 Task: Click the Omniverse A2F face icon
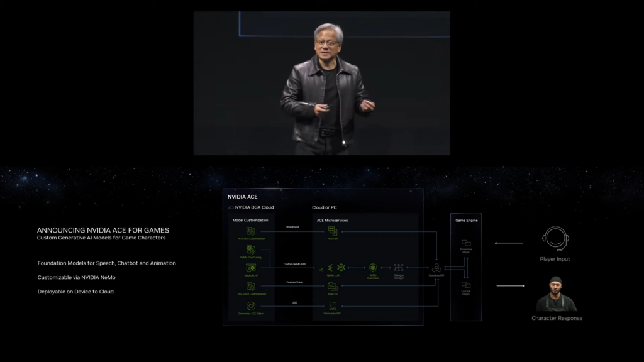(x=332, y=305)
